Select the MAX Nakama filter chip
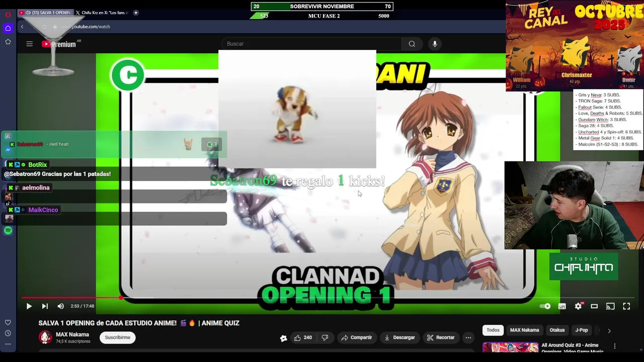 pos(524,330)
